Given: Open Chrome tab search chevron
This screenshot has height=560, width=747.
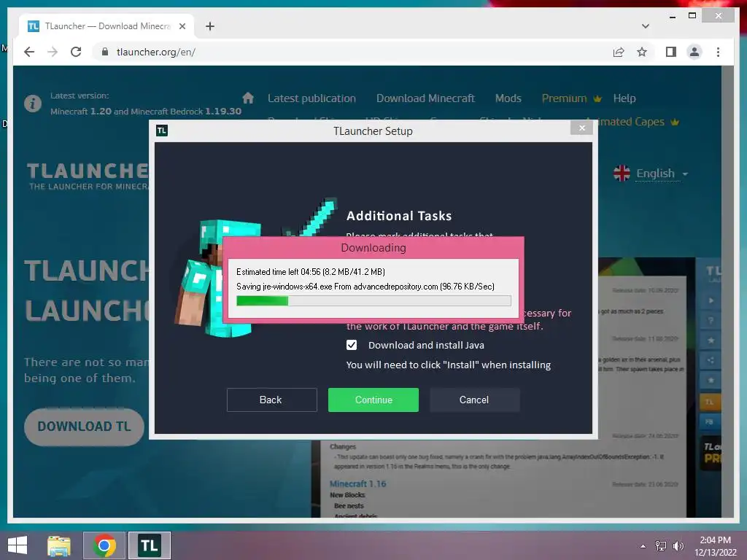Looking at the screenshot, I should pyautogui.click(x=646, y=26).
